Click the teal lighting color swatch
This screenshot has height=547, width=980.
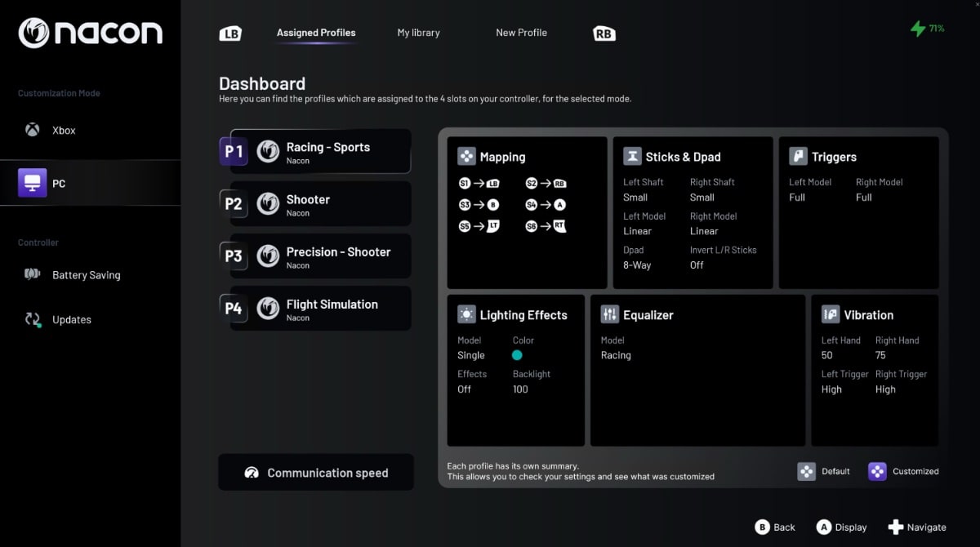coord(516,355)
